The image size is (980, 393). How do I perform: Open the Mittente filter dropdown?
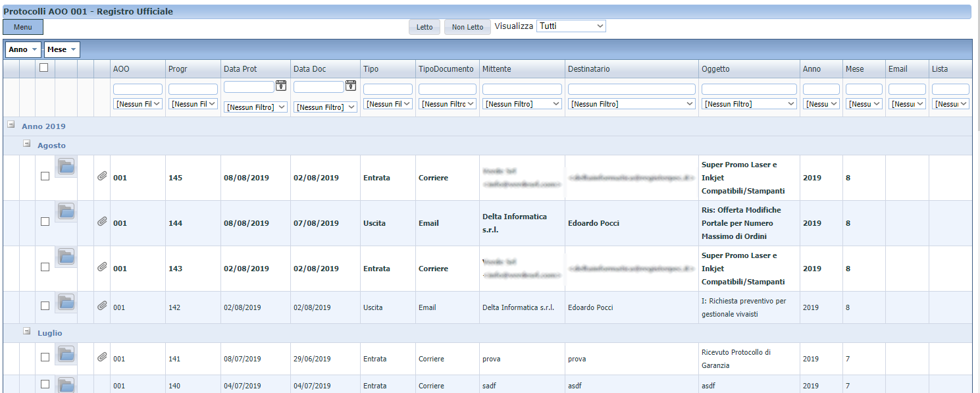click(x=522, y=104)
